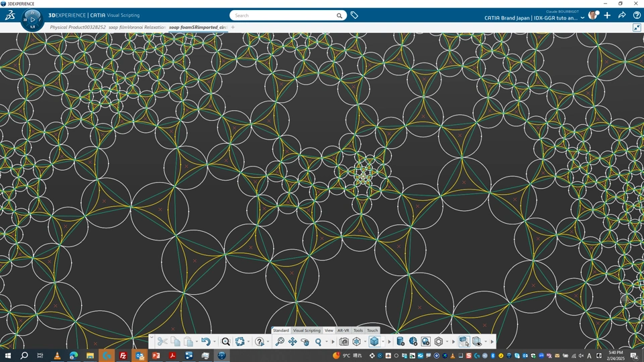The image size is (644, 362).
Task: Add a new tab with plus
Action: (233, 27)
